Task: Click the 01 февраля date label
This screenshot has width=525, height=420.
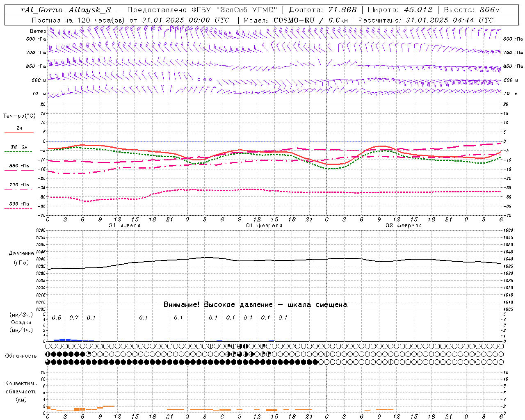Action: click(264, 226)
